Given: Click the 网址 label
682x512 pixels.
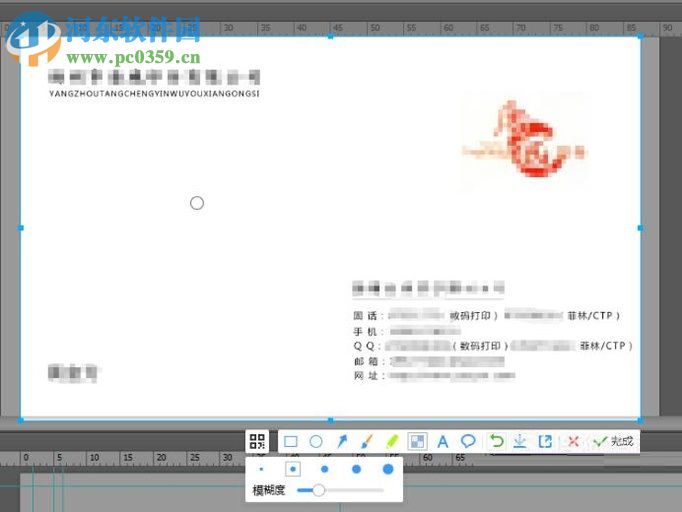Looking at the screenshot, I should tap(366, 376).
